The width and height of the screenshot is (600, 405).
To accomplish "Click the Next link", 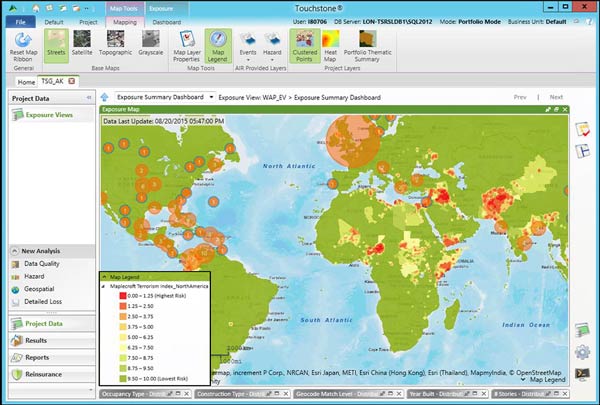I will tap(556, 97).
